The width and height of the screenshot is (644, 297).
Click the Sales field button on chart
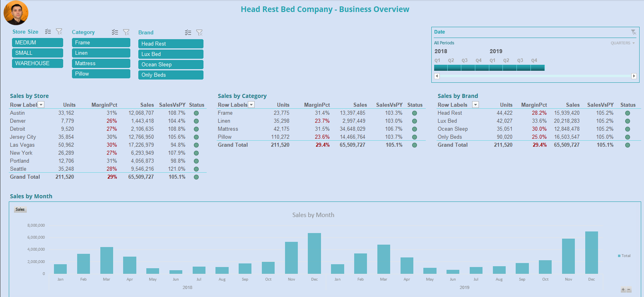pyautogui.click(x=20, y=209)
